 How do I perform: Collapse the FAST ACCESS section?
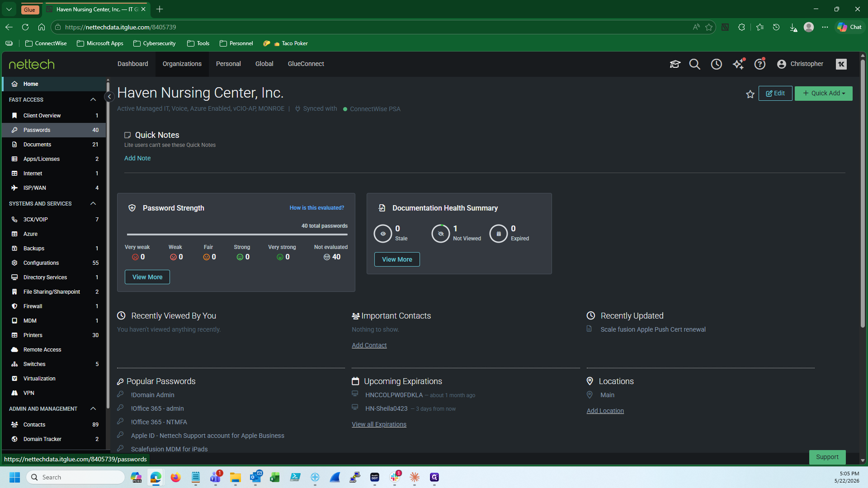click(93, 100)
